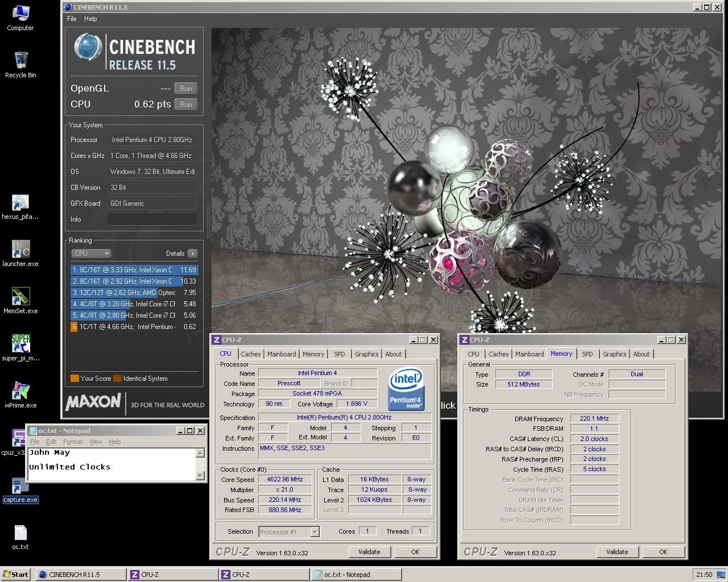Viewport: 728px width, 582px height.
Task: Select the oc.txt desktop file icon
Action: (20, 537)
